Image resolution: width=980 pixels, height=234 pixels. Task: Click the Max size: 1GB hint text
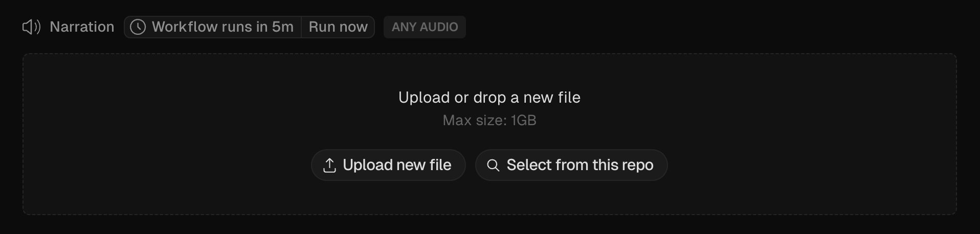[489, 121]
